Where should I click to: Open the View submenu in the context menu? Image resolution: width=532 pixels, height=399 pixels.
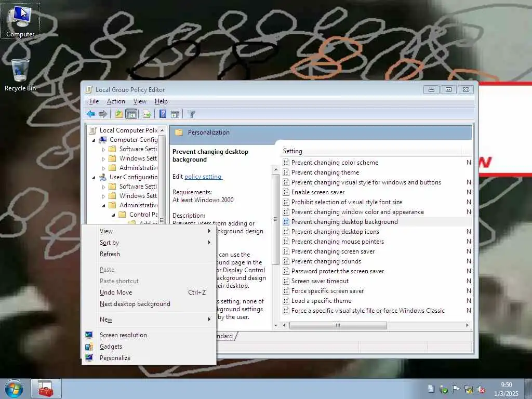149,231
